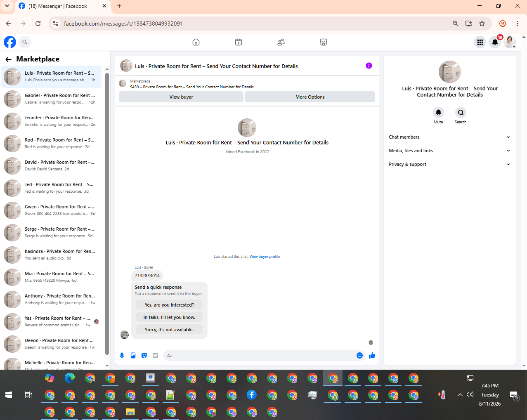The width and height of the screenshot is (527, 420).
Task: Click the large Luis profile thumbnail in right panel
Action: click(449, 72)
